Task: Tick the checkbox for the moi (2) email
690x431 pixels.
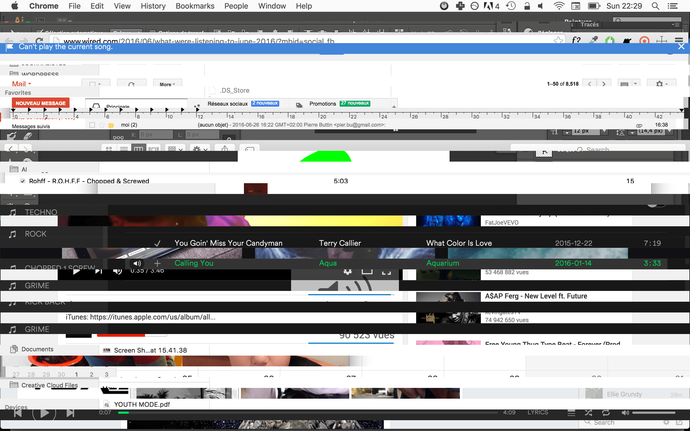Action: click(x=92, y=125)
